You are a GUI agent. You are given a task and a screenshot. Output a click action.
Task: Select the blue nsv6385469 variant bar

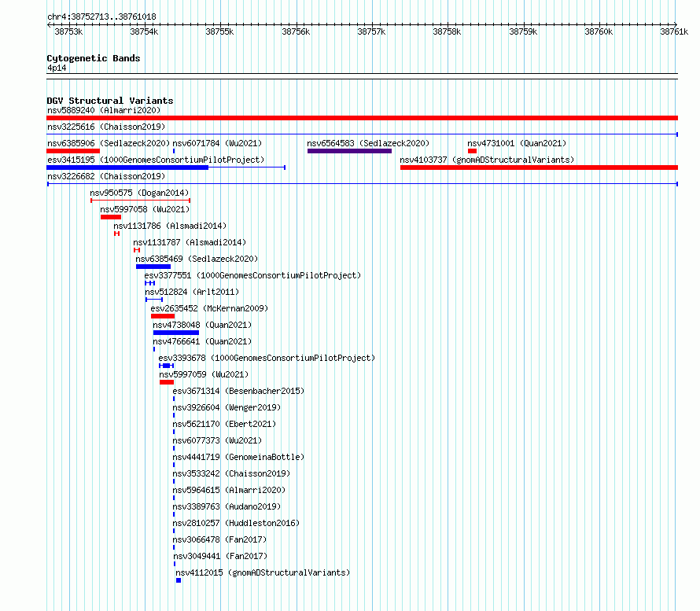pyautogui.click(x=153, y=267)
